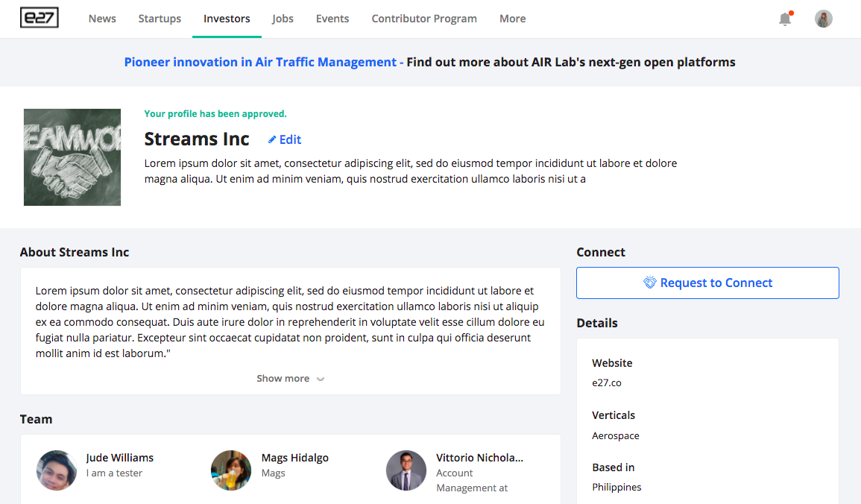Viewport: 861px width, 504px height.
Task: Click 'Your profile has been approved.' message
Action: pos(215,113)
